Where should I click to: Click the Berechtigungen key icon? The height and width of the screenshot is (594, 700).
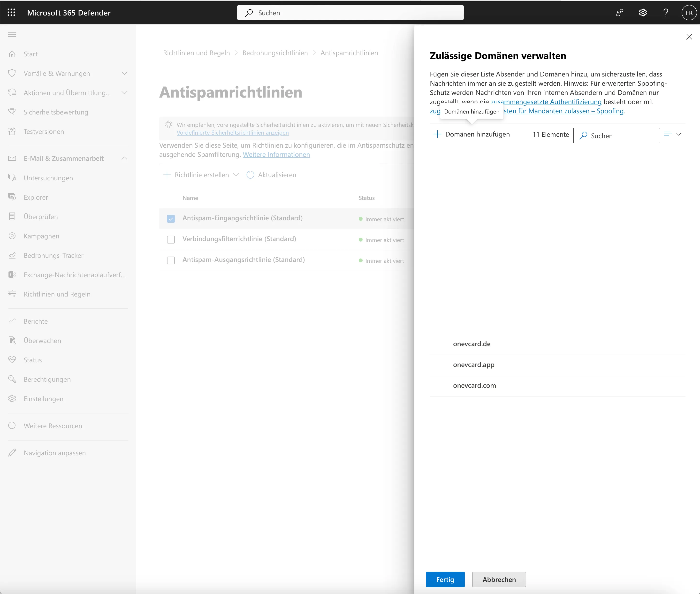click(x=12, y=379)
